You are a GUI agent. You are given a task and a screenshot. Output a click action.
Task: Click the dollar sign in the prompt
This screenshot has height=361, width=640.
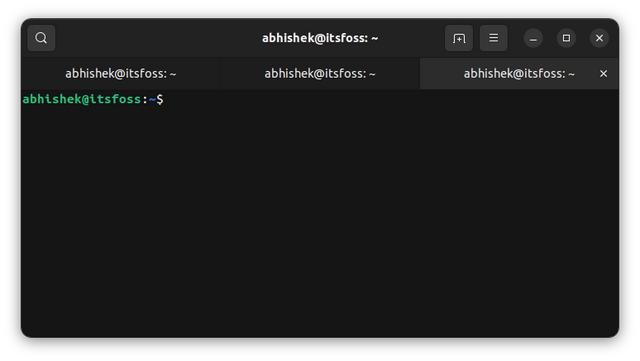pyautogui.click(x=160, y=99)
